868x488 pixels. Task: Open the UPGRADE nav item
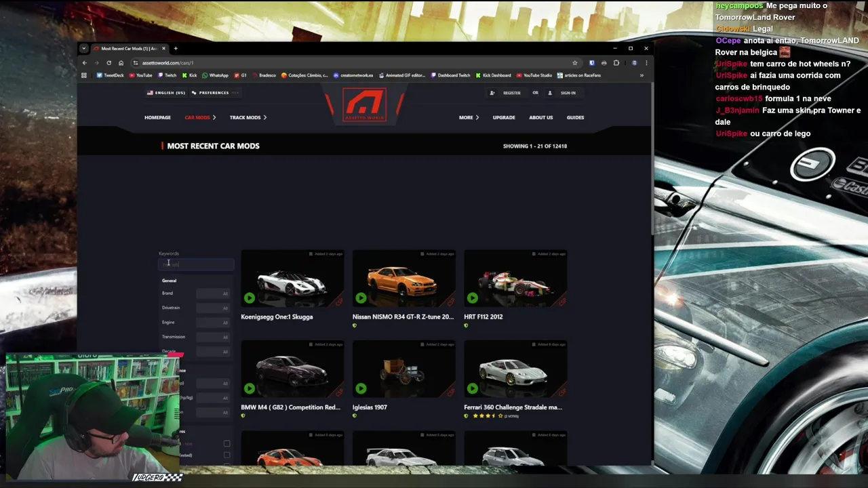pos(504,117)
